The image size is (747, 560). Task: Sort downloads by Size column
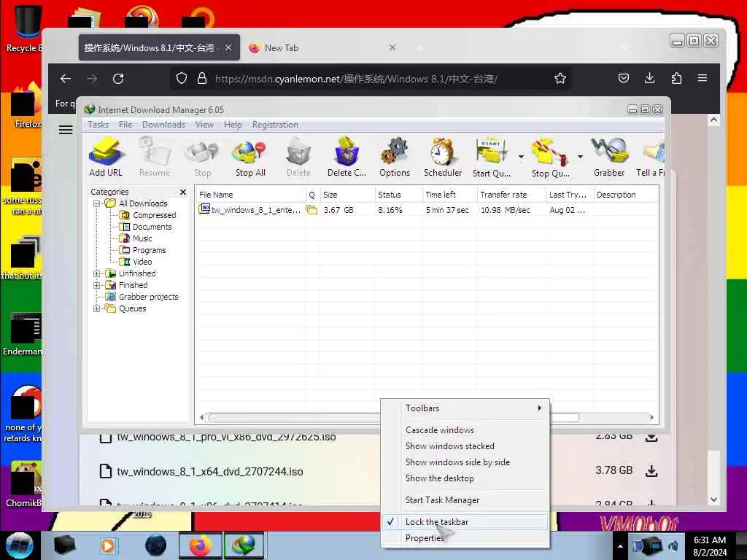(347, 195)
